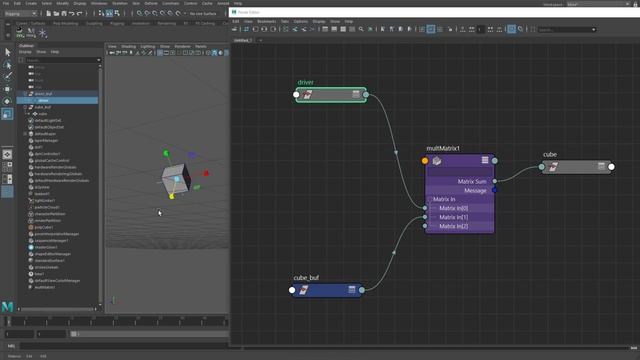The height and width of the screenshot is (360, 640).
Task: Open the Windows menu in main menu bar
Action: [x=99, y=3]
